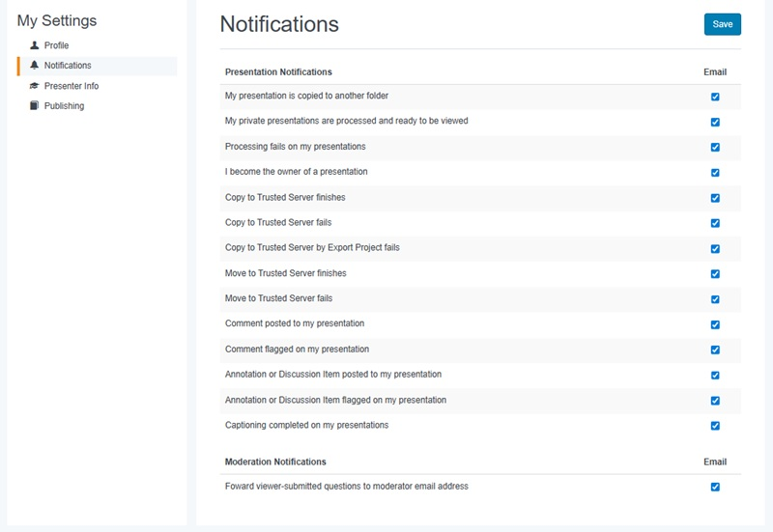Save the notification settings
The image size is (773, 532).
722,24
